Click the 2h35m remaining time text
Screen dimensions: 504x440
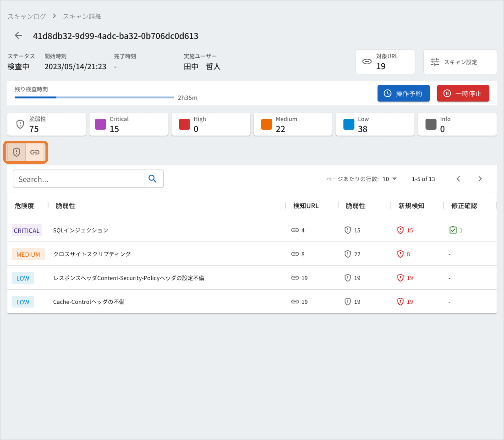click(x=187, y=98)
